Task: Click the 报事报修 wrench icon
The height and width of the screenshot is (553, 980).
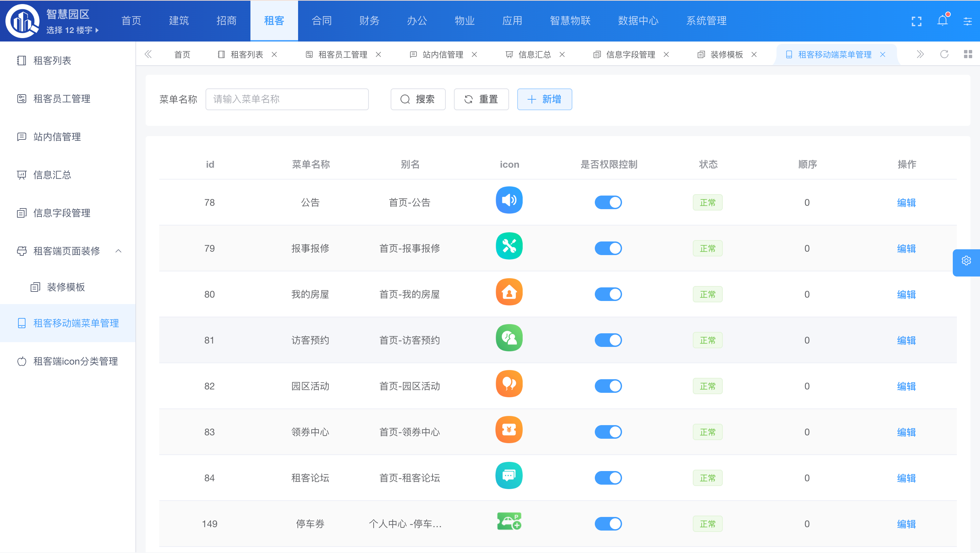Action: pyautogui.click(x=509, y=247)
